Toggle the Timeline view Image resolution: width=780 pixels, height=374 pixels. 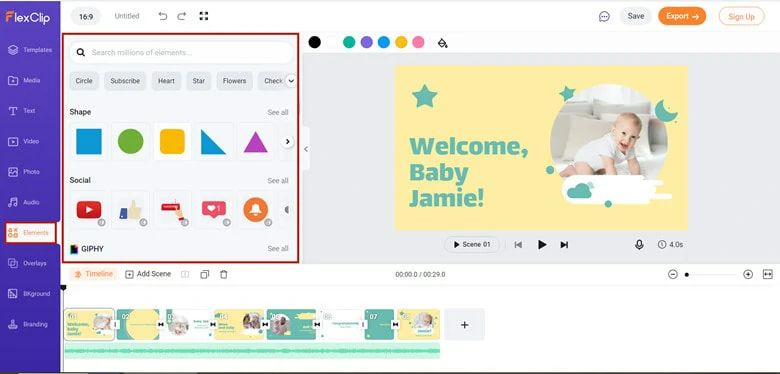pyautogui.click(x=94, y=274)
